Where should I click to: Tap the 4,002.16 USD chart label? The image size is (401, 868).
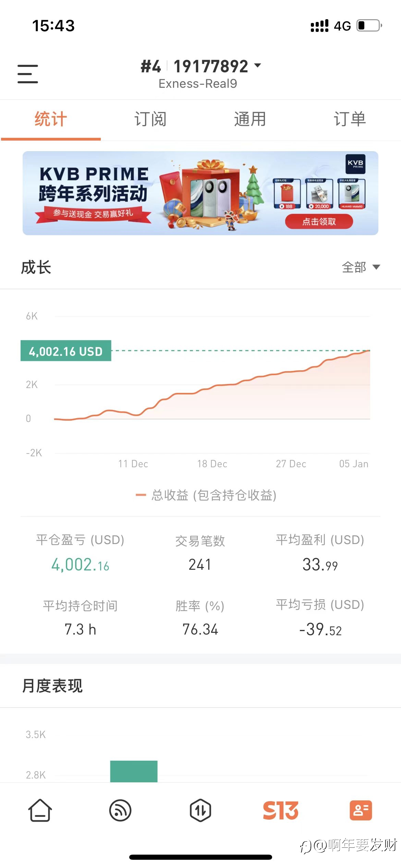pyautogui.click(x=66, y=351)
